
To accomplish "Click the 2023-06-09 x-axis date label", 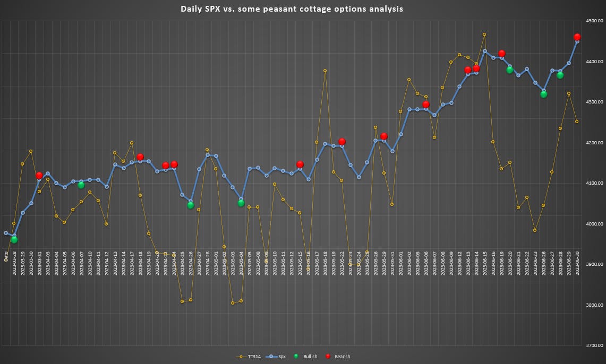I will pos(451,263).
